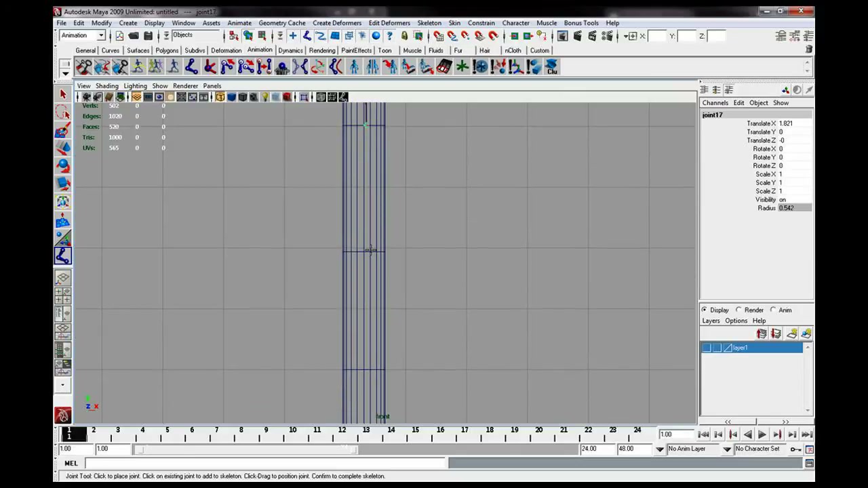Open the Render Settings clapperboard icon
The width and height of the screenshot is (868, 488).
point(608,36)
